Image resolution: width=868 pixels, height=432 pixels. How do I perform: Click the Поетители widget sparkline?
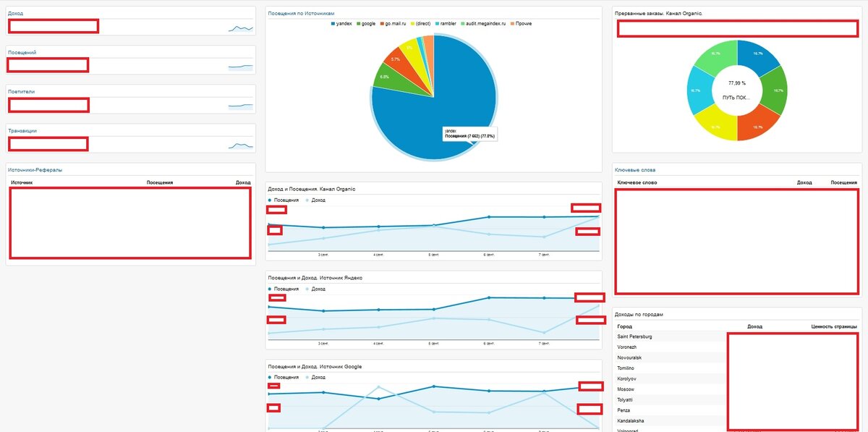tap(241, 106)
